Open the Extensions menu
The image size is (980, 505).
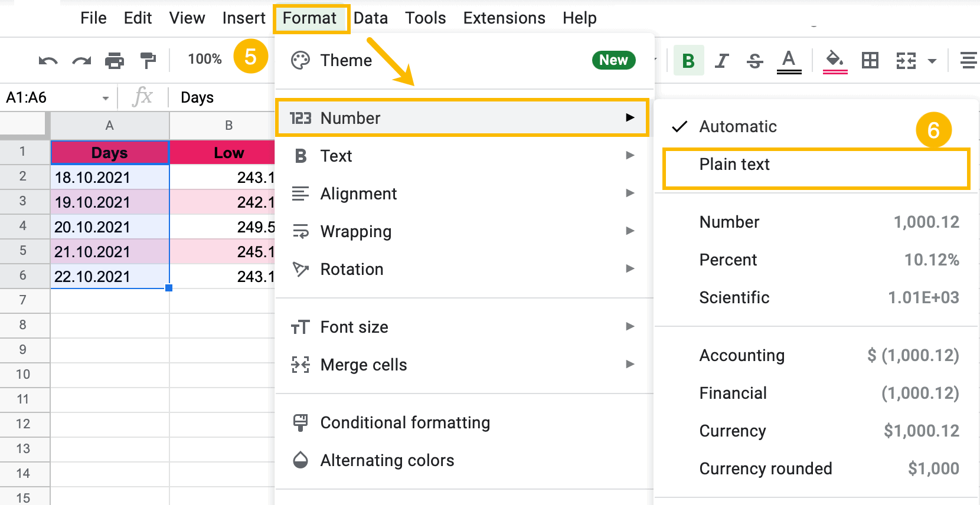click(504, 18)
